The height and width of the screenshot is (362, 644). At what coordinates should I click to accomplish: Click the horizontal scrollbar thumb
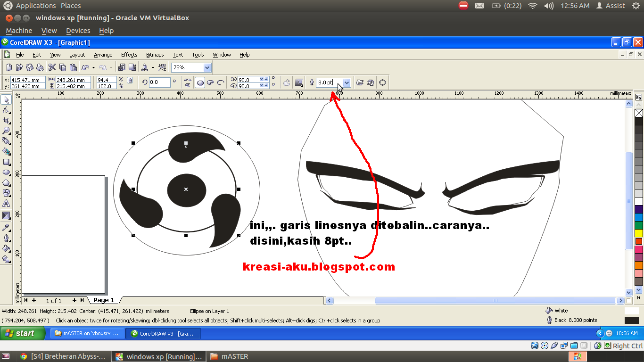495,300
